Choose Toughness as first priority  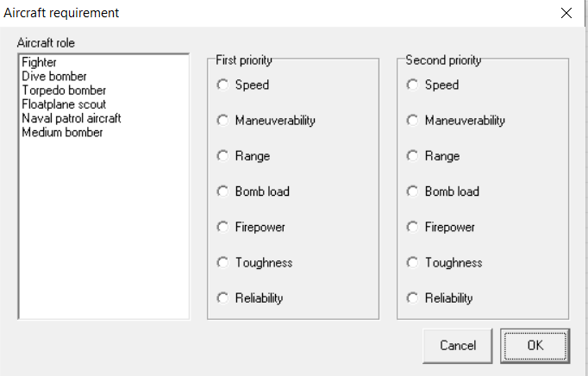point(223,262)
